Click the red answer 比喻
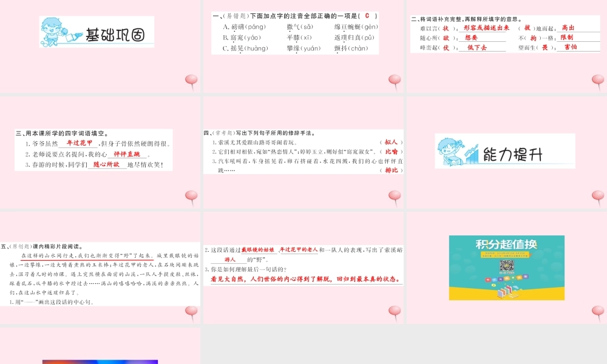Screen dimensions: 607x364 point(392,152)
